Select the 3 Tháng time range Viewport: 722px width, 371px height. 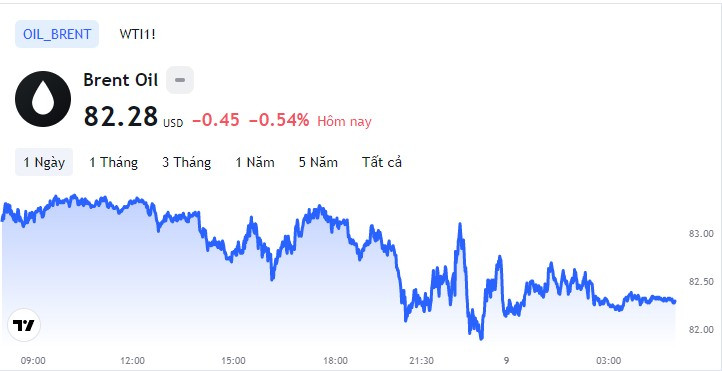click(x=186, y=162)
